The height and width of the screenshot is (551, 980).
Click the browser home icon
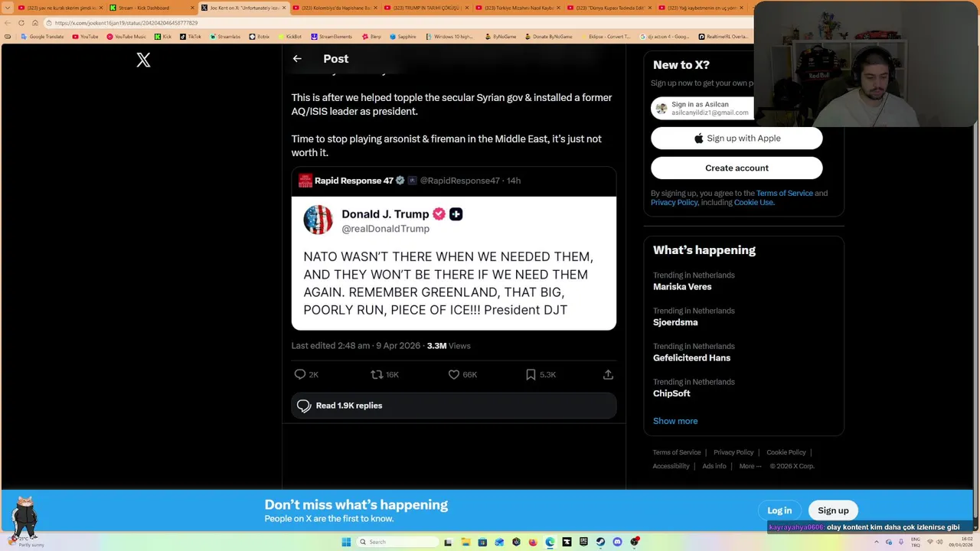pos(35,23)
